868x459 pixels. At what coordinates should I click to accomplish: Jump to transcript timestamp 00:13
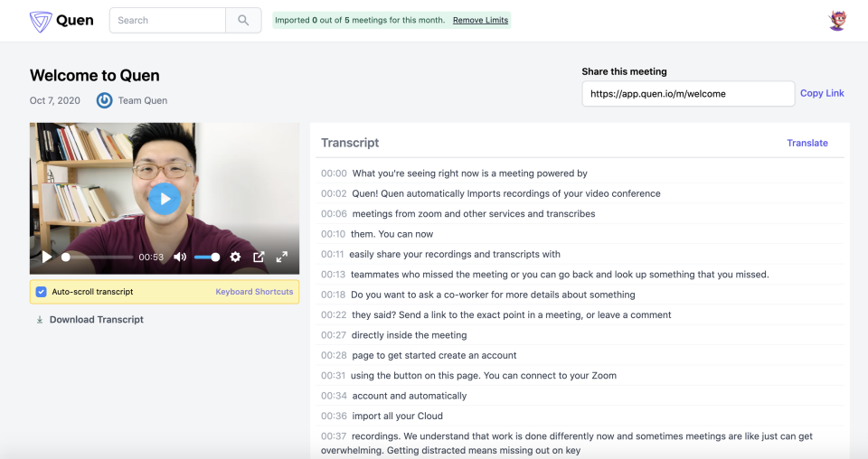click(334, 275)
